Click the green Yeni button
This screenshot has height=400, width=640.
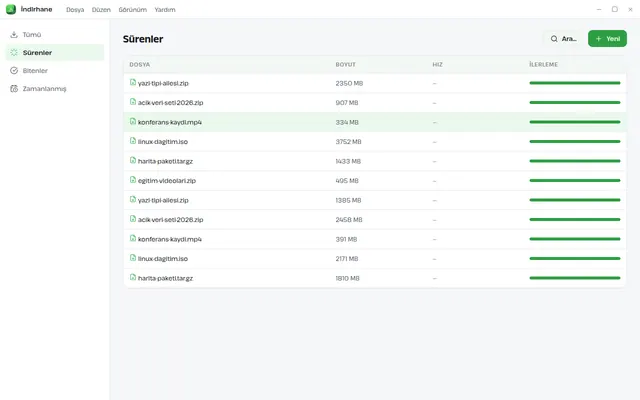[607, 39]
